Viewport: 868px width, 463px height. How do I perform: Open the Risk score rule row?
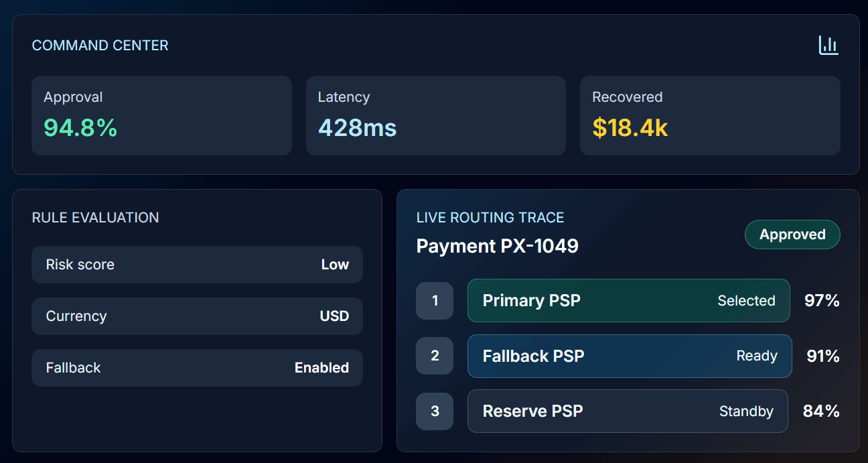197,265
